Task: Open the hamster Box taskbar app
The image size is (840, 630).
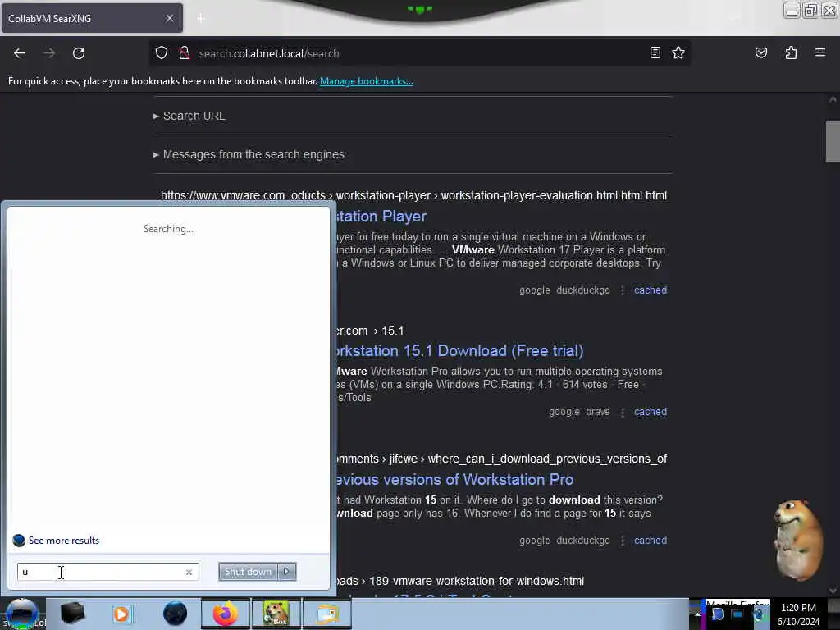Action: (x=276, y=614)
